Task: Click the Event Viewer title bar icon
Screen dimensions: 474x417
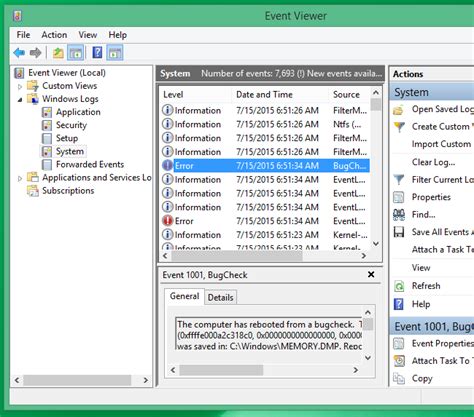Action: coord(17,16)
